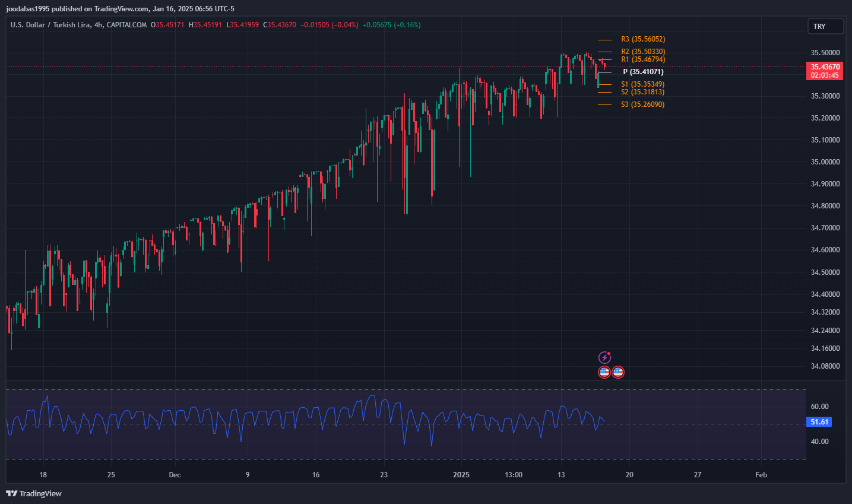
Task: Click the TradingView logo at the bottom left
Action: pyautogui.click(x=34, y=493)
